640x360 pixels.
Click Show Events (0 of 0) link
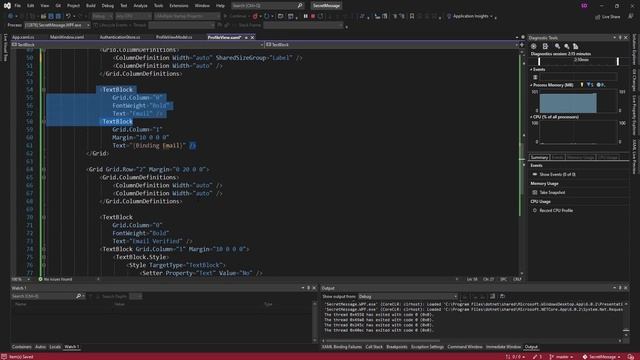point(558,174)
